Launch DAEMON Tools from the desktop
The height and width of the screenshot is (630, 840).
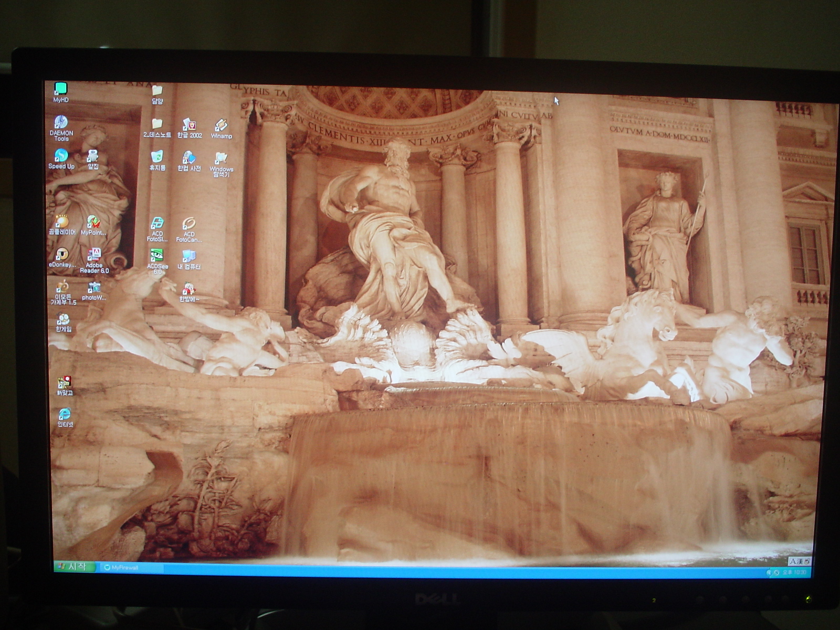click(x=61, y=123)
